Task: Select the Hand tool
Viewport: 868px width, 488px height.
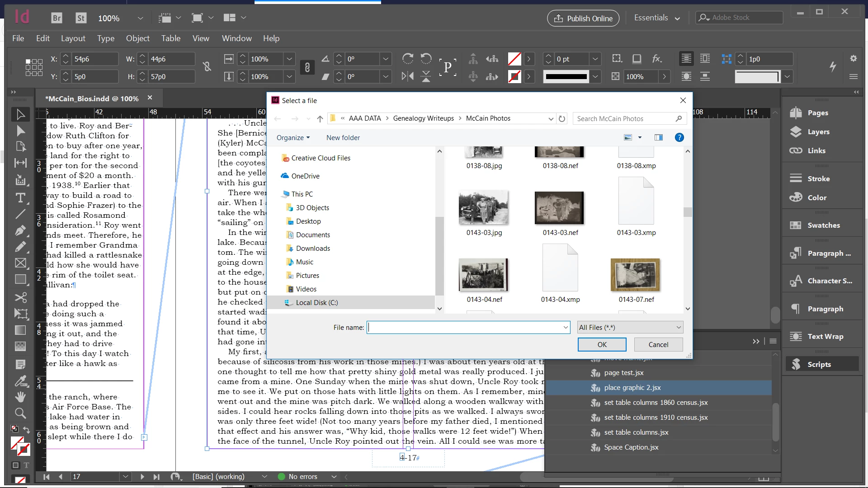Action: pos(20,397)
